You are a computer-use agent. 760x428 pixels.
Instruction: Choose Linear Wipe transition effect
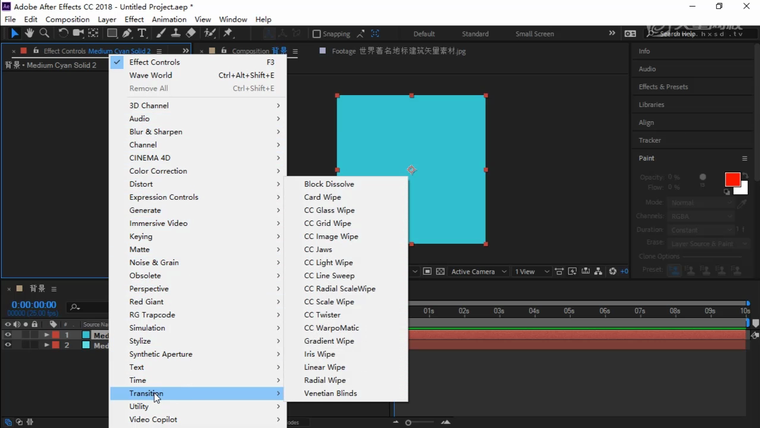pyautogui.click(x=326, y=367)
